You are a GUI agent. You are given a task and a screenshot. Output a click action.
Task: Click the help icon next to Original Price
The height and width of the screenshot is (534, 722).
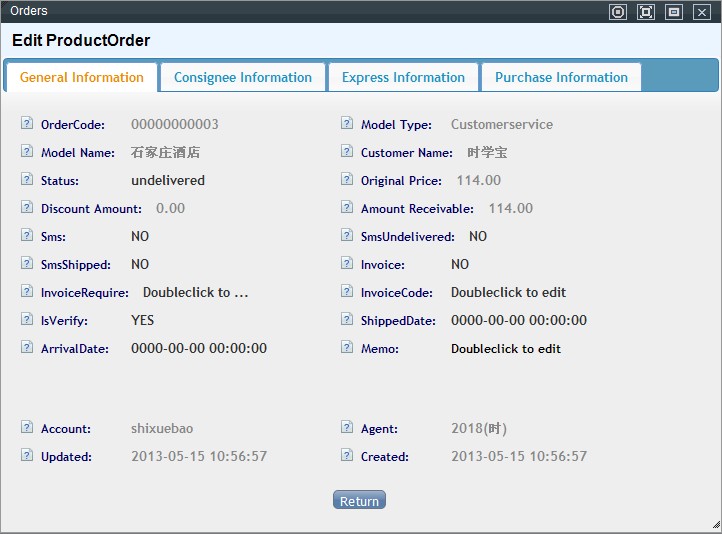[347, 180]
